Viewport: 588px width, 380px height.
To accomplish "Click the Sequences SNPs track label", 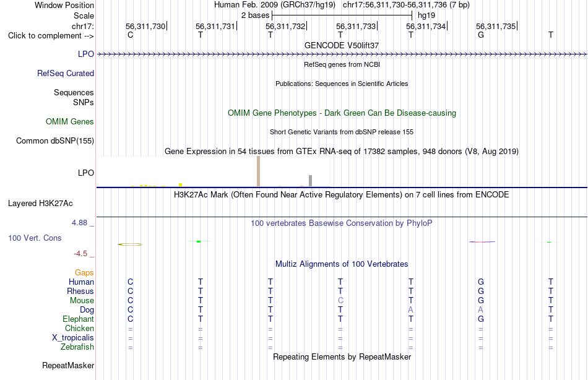I will pos(74,97).
